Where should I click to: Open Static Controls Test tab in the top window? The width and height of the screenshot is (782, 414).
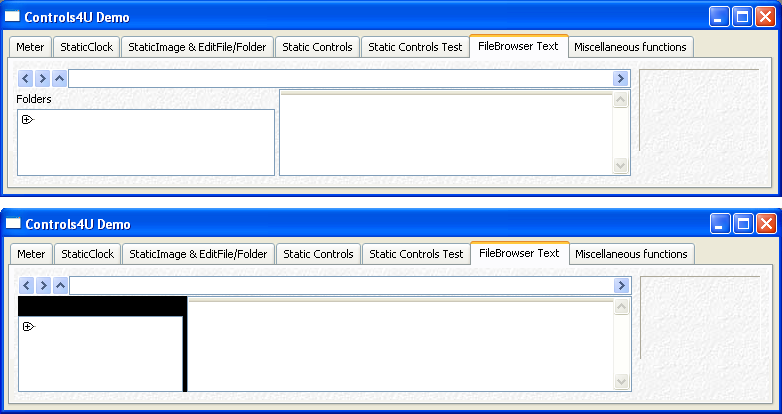[415, 47]
